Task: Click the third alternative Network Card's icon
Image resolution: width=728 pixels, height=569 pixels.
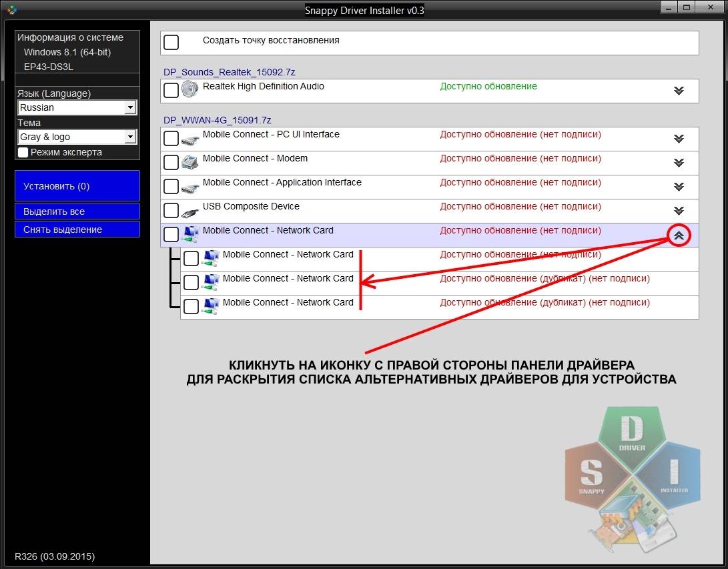Action: tap(210, 306)
